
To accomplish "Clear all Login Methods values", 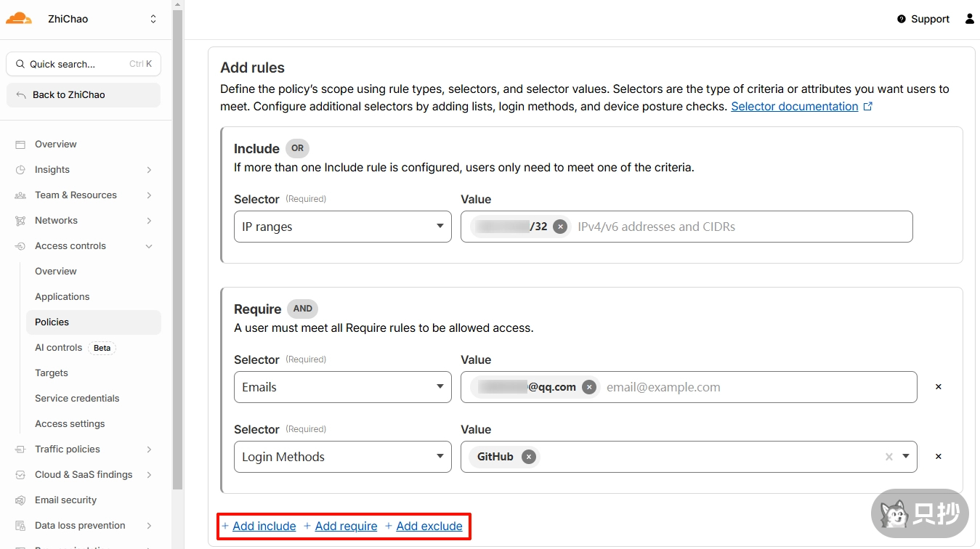I will click(888, 457).
